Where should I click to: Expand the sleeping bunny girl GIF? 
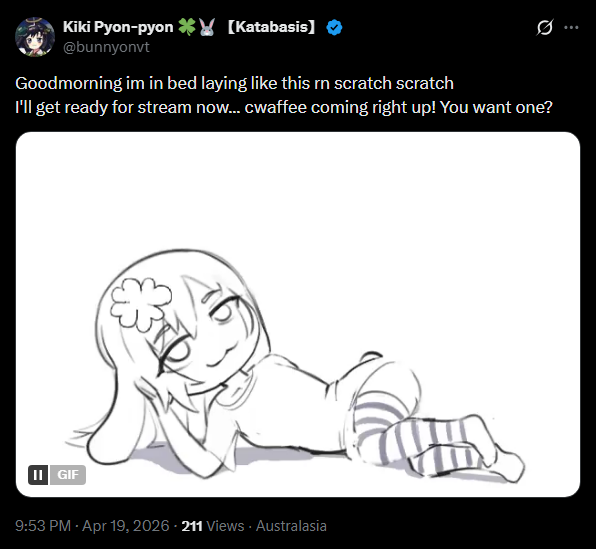298,314
